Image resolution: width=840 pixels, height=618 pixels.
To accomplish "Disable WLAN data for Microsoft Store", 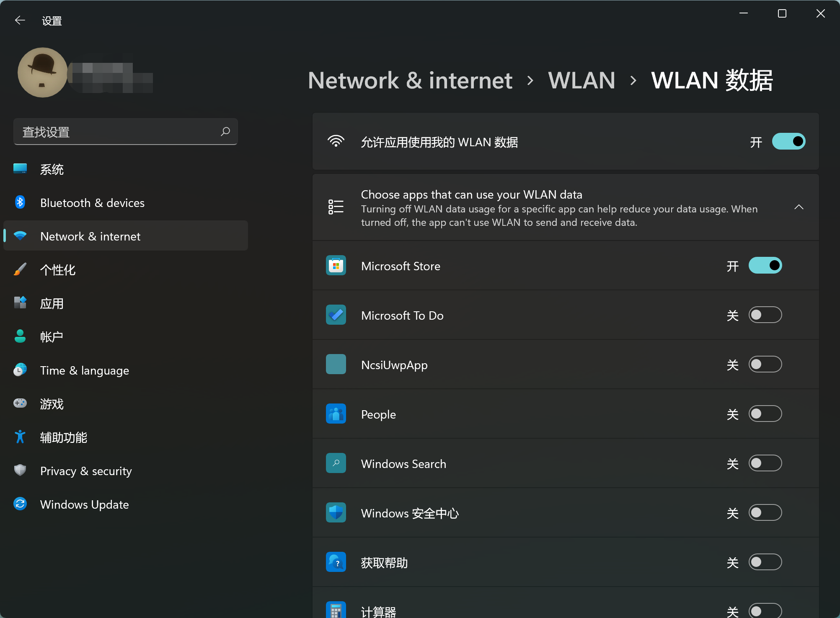I will pos(765,266).
